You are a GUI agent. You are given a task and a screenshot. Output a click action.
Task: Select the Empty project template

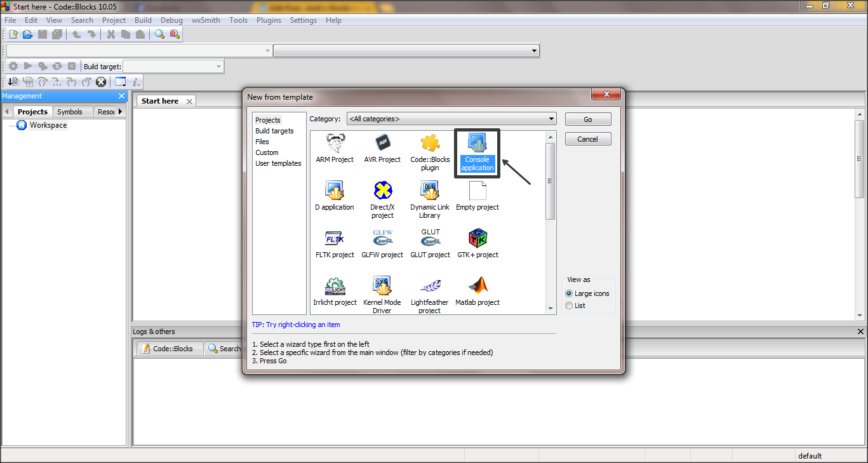pos(477,196)
